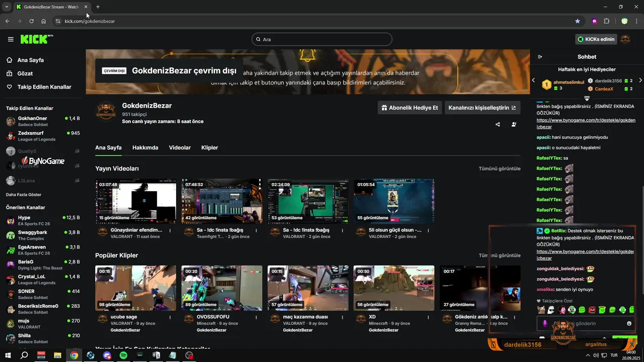Go to previous gifters leaderboard page
The image size is (644, 362).
[534, 80]
